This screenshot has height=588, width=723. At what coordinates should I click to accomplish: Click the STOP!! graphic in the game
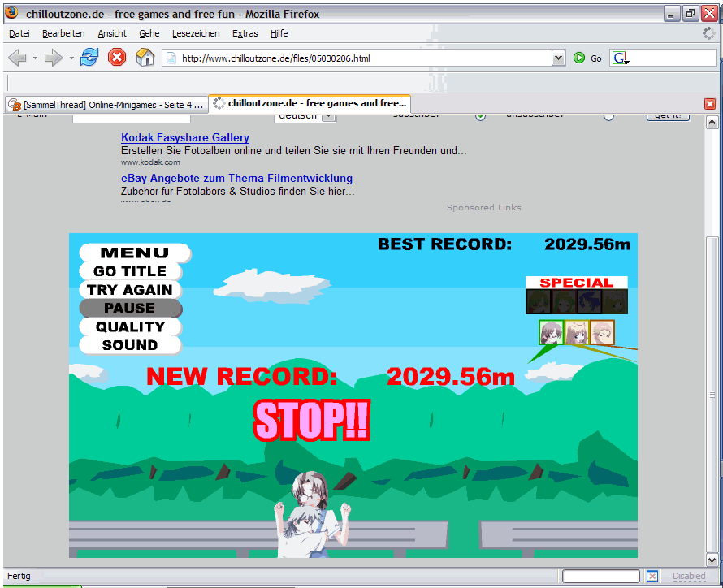(x=312, y=420)
